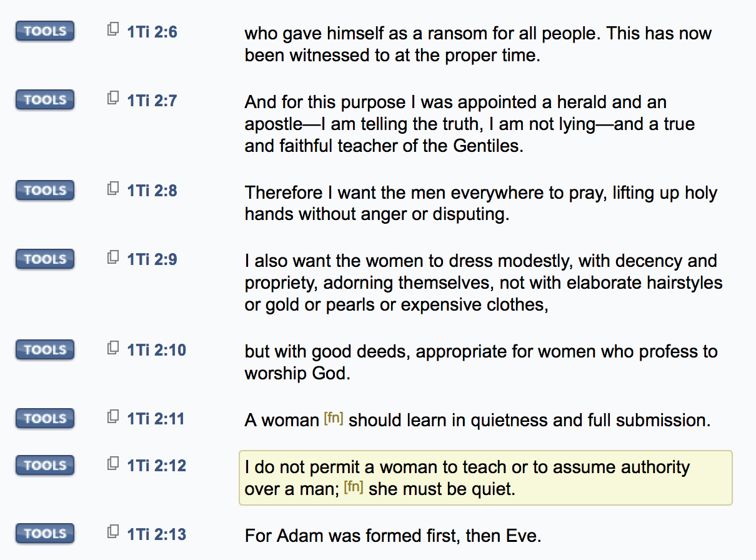
Task: Click the copy icon beside 1Ti 2:13
Action: pos(113,532)
